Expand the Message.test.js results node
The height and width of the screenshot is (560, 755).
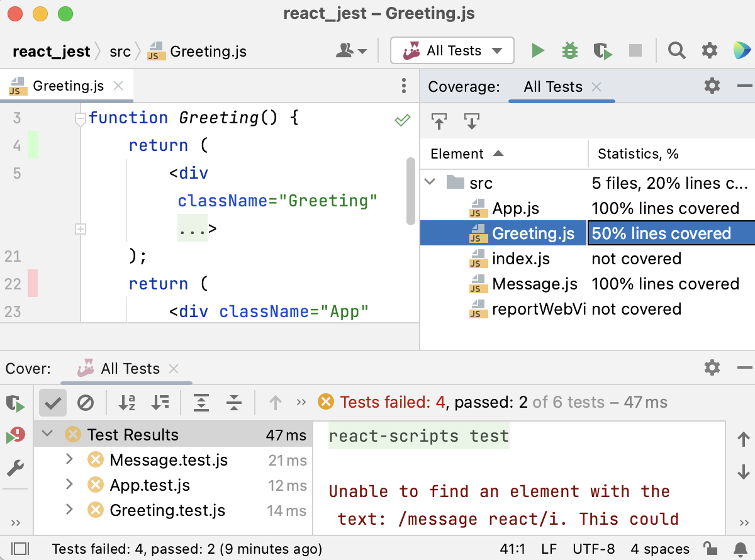click(x=69, y=460)
